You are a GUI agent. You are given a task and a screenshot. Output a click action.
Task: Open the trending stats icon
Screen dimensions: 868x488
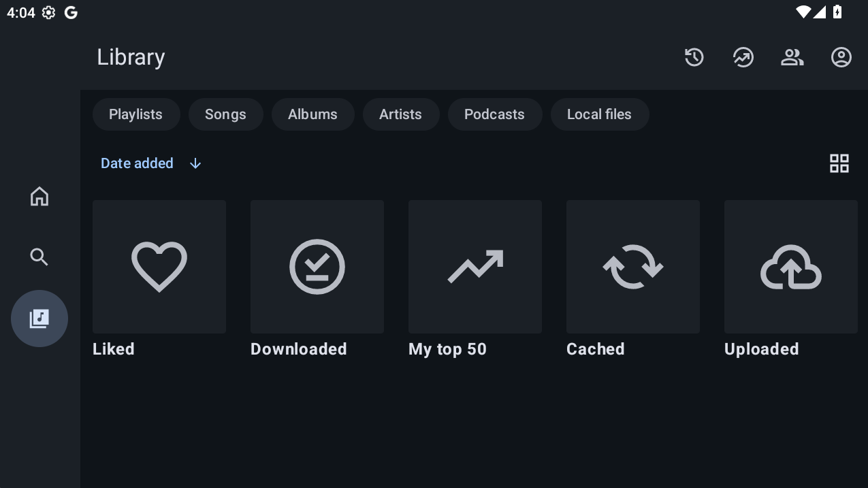[x=743, y=57]
